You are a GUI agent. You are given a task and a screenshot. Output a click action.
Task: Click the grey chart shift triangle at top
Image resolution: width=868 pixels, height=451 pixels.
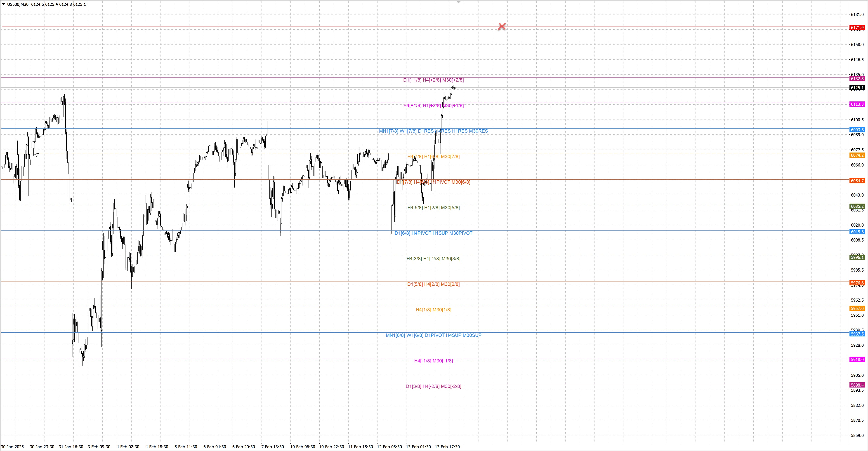point(458,2)
